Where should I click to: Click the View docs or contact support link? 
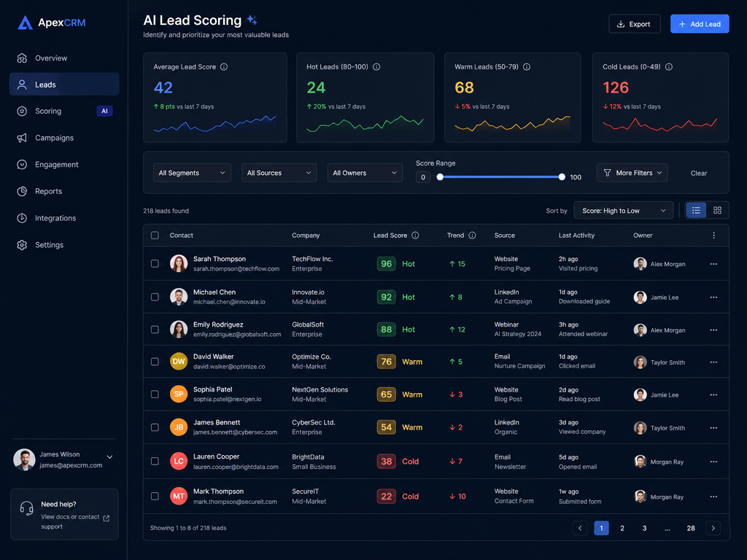70,521
